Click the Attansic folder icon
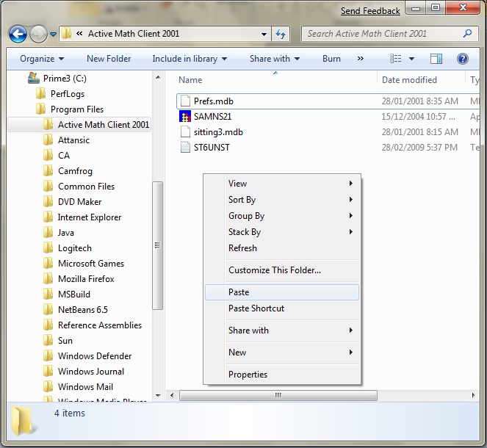The width and height of the screenshot is (487, 448). (48, 140)
